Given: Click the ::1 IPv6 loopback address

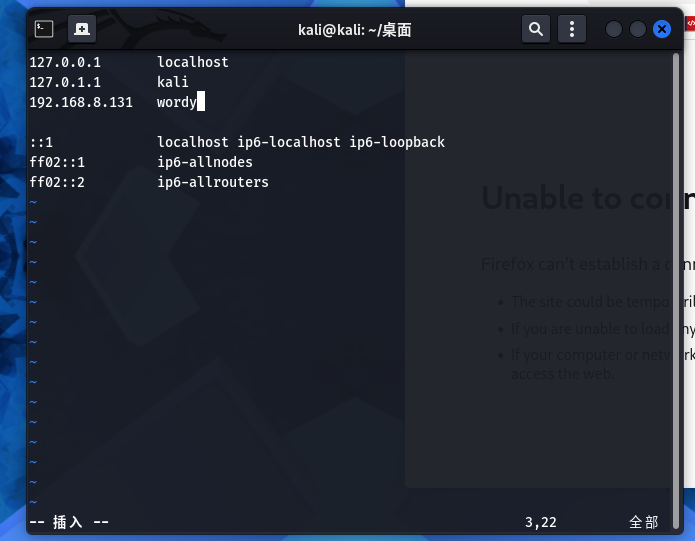Looking at the screenshot, I should (41, 142).
